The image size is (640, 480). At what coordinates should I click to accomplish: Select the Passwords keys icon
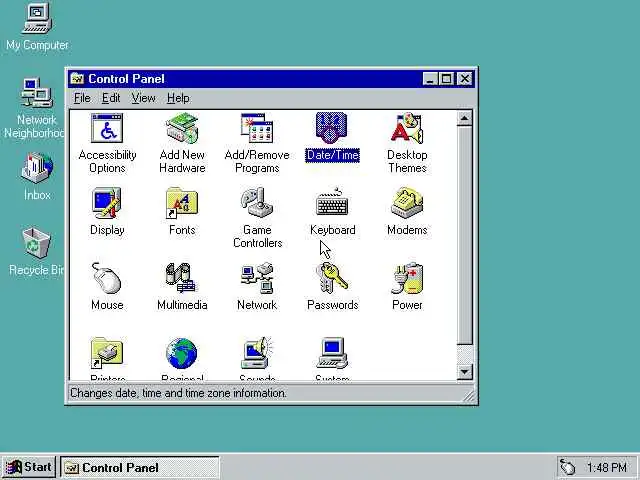coord(332,278)
